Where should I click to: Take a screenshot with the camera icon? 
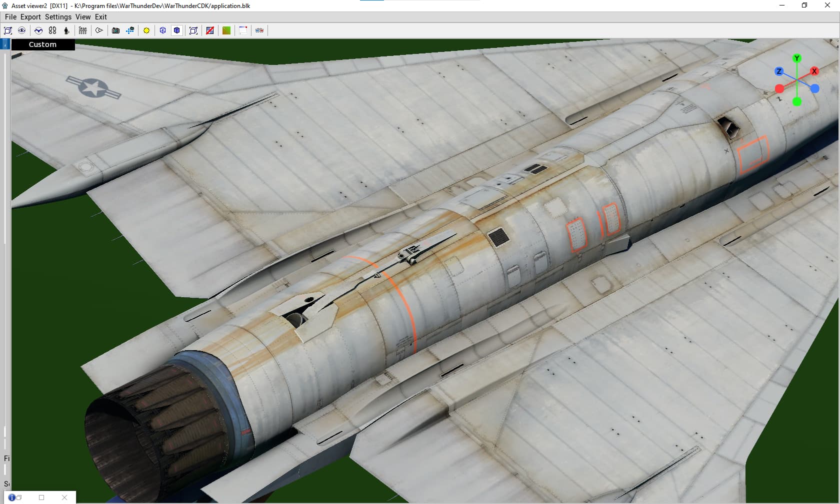(x=116, y=30)
